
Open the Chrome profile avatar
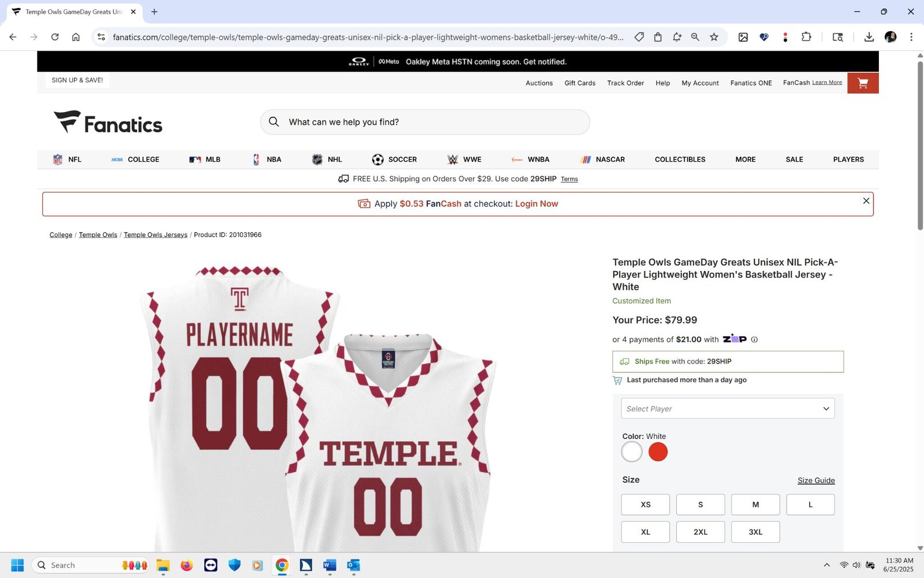coord(891,37)
